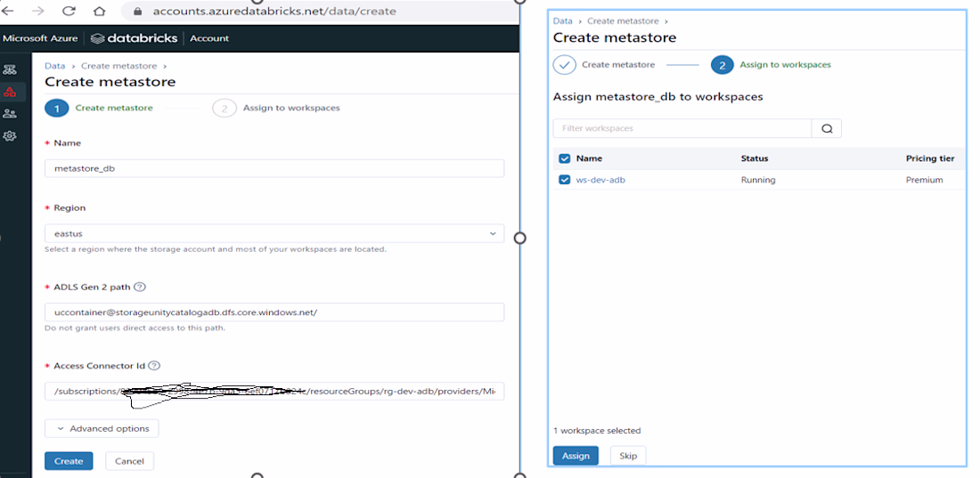Click step 1 circle in left wizard

point(56,108)
